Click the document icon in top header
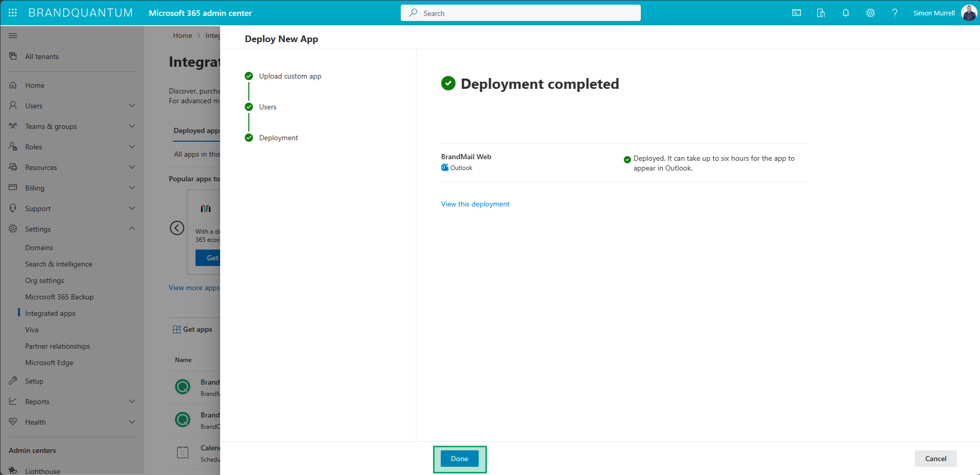 click(821, 13)
